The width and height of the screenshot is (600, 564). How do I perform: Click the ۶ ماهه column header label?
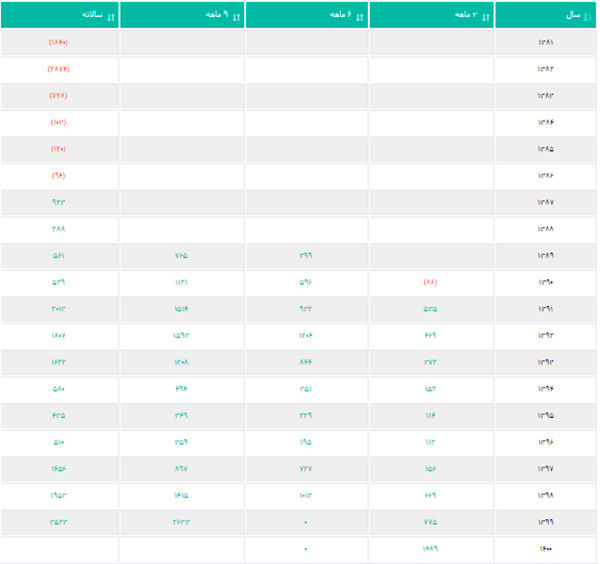341,15
